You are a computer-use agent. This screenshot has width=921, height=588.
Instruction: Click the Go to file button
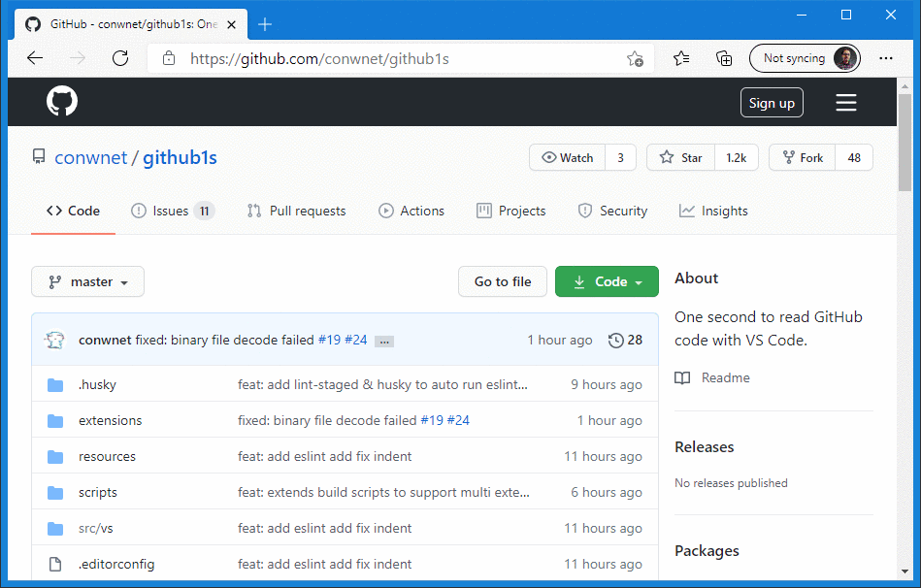tap(503, 282)
